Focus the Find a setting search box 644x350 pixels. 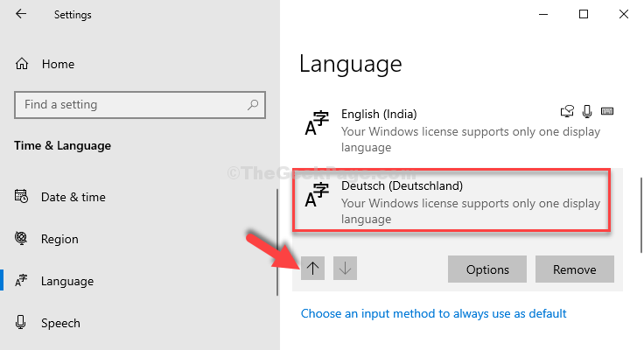[x=140, y=105]
